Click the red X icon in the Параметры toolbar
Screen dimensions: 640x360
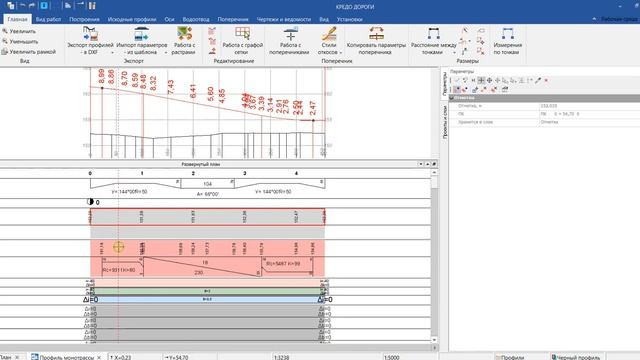(x=546, y=80)
